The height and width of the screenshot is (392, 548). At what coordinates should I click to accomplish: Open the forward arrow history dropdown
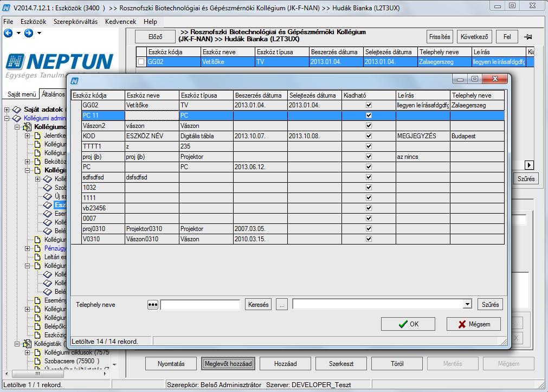click(39, 33)
